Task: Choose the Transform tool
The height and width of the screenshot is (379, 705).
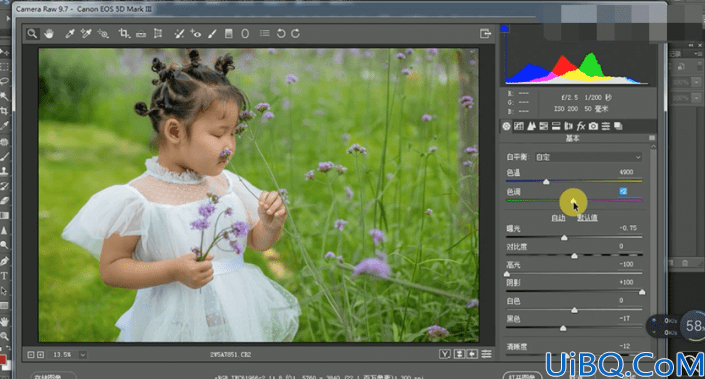Action: (158, 34)
